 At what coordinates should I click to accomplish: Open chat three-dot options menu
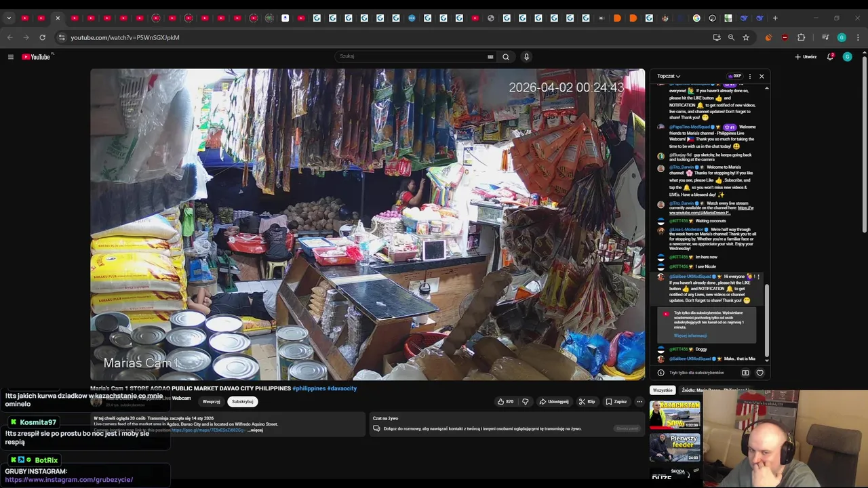[749, 76]
